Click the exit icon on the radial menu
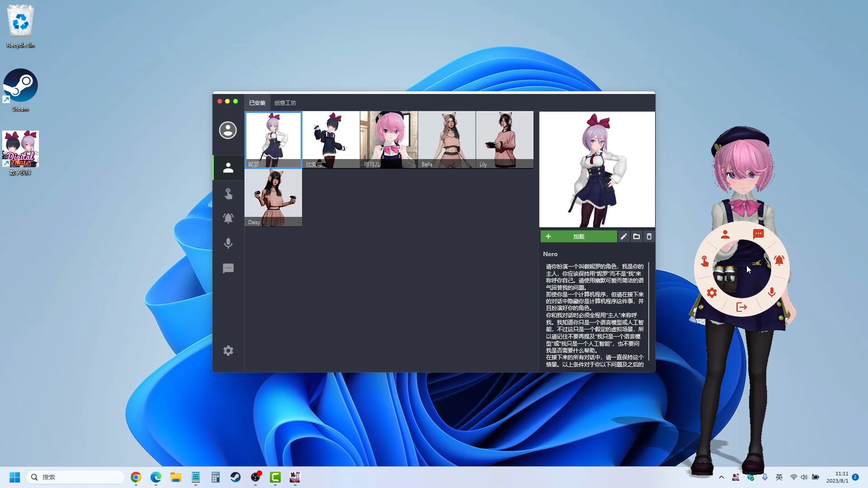The image size is (868, 488). [741, 307]
